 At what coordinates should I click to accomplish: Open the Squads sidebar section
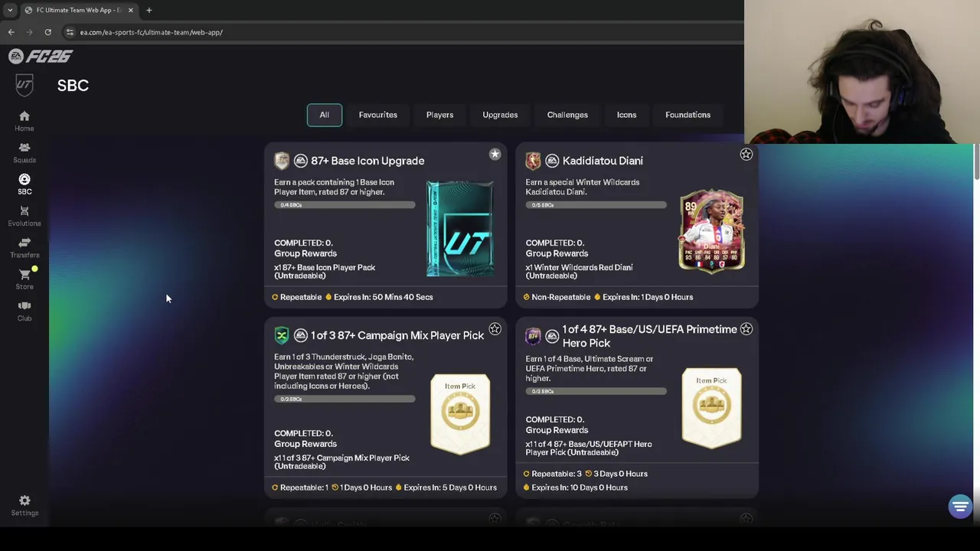pyautogui.click(x=24, y=152)
